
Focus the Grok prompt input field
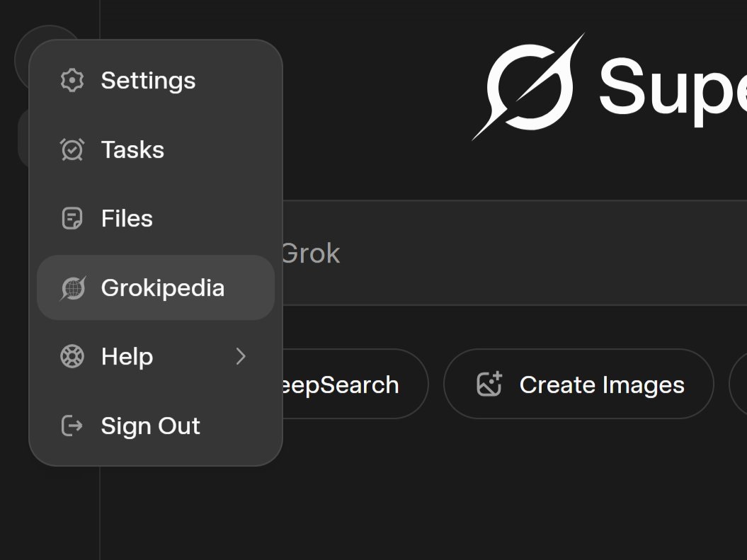click(496, 253)
